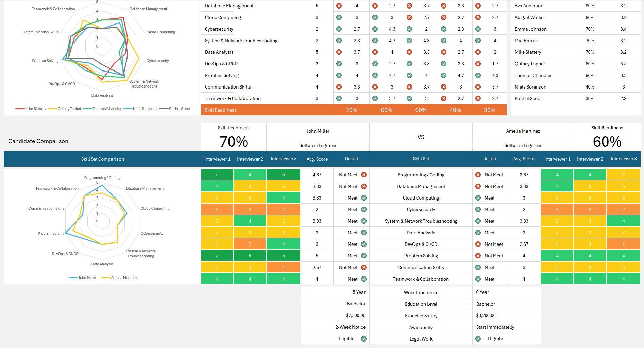Select the 6 Year work experience cell

(507, 292)
